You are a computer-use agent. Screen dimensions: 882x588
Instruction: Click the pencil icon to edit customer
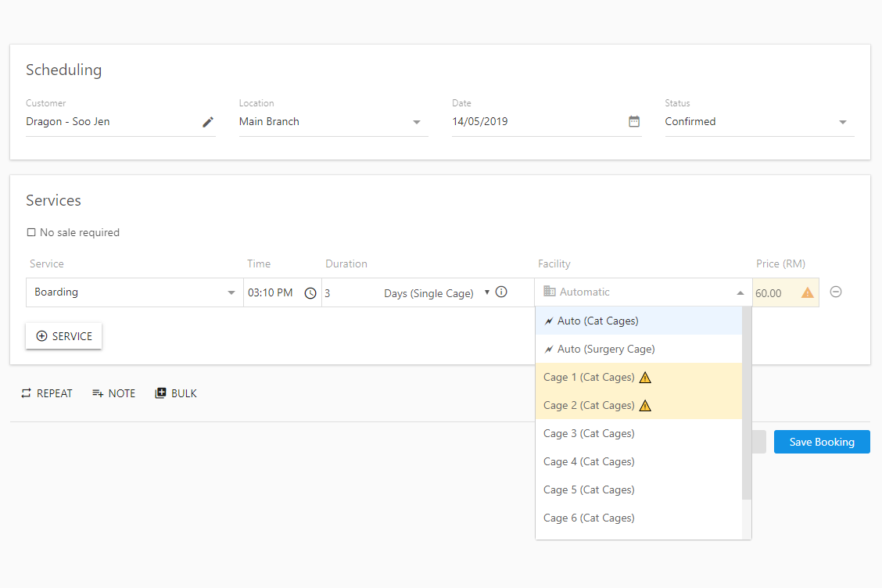click(x=207, y=122)
